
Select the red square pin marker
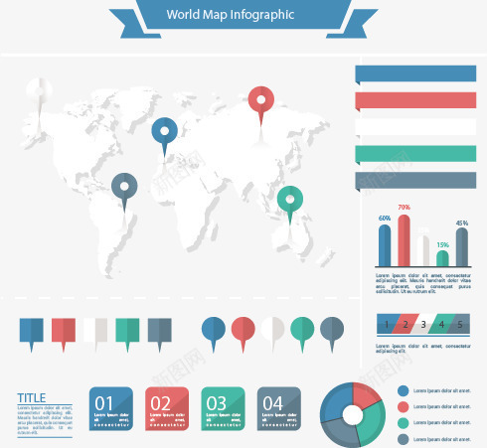point(64,335)
